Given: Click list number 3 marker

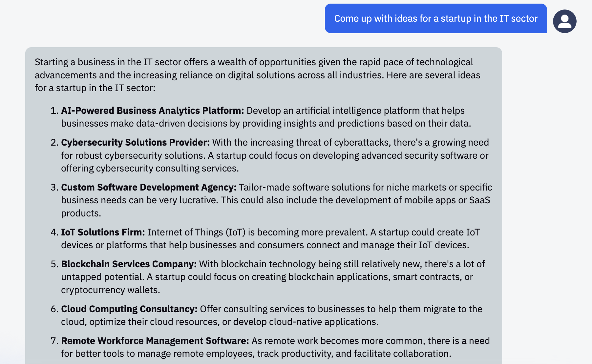Looking at the screenshot, I should pos(54,187).
